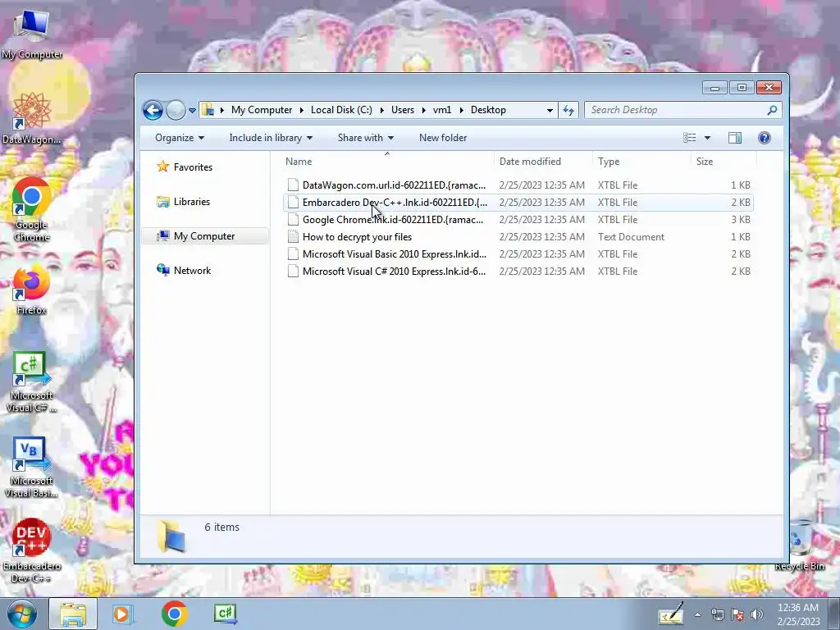Image resolution: width=840 pixels, height=630 pixels.
Task: Sort by the Type column header
Action: [x=641, y=162]
